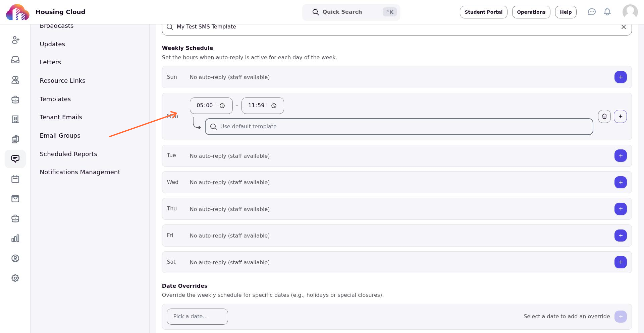Open the Use default template selector

[x=399, y=127]
